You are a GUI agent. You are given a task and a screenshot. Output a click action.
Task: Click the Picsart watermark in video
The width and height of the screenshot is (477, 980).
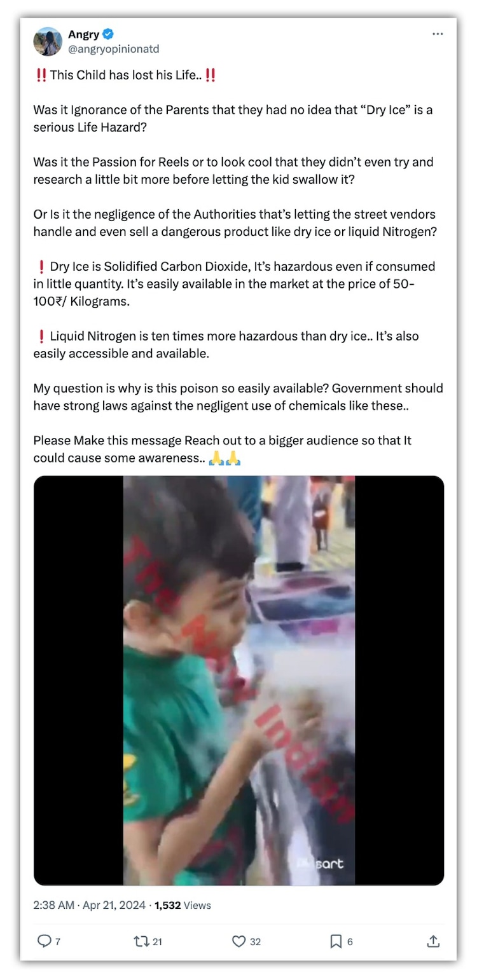click(321, 864)
